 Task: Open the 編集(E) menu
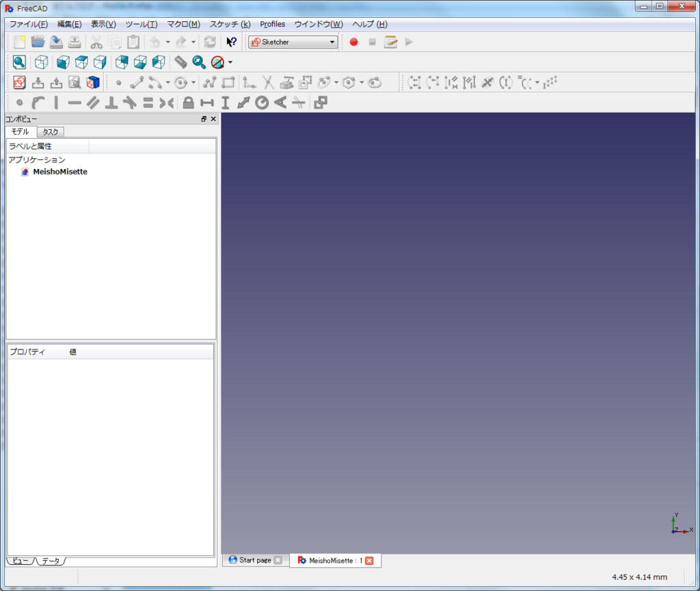point(69,24)
